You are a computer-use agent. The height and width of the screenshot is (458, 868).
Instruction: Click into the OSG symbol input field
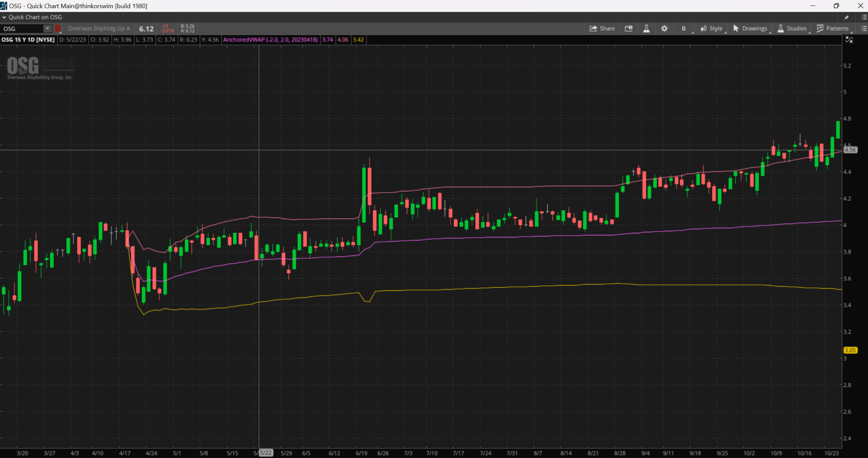23,28
